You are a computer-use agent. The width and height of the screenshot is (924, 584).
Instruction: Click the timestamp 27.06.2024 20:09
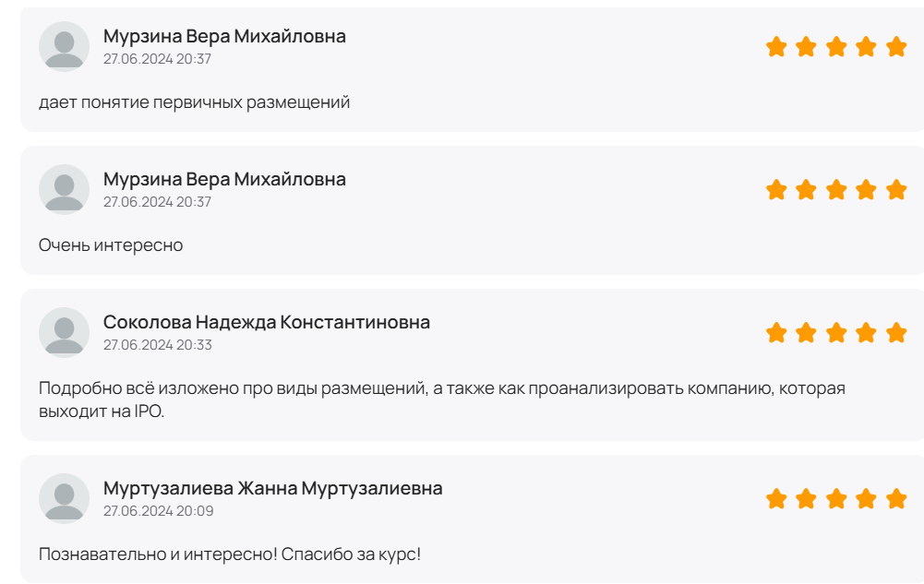pos(157,511)
